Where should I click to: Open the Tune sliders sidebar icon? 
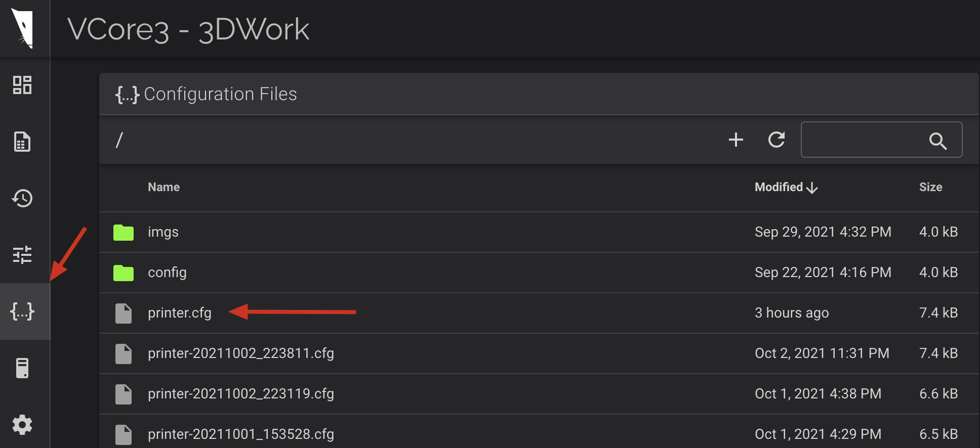tap(22, 255)
